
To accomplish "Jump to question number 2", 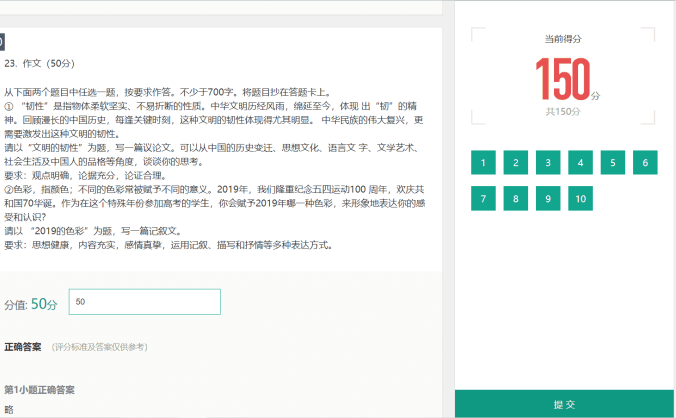I will coord(516,162).
